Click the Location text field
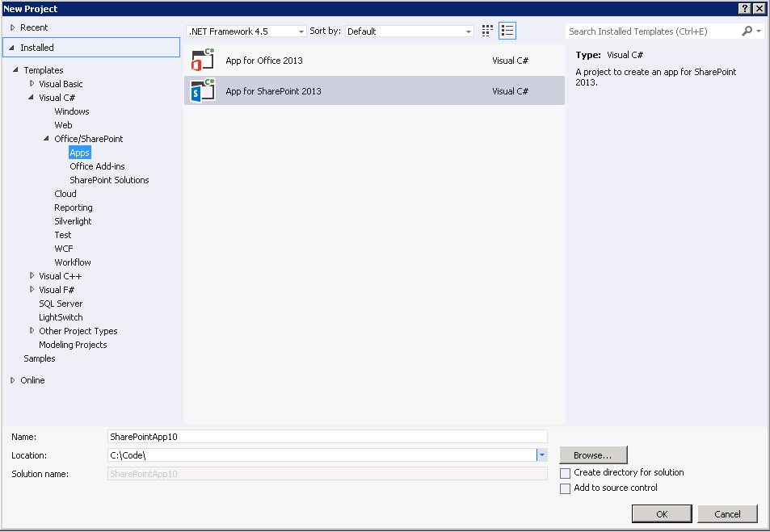Viewport: 770px width, 532px height. pyautogui.click(x=322, y=455)
